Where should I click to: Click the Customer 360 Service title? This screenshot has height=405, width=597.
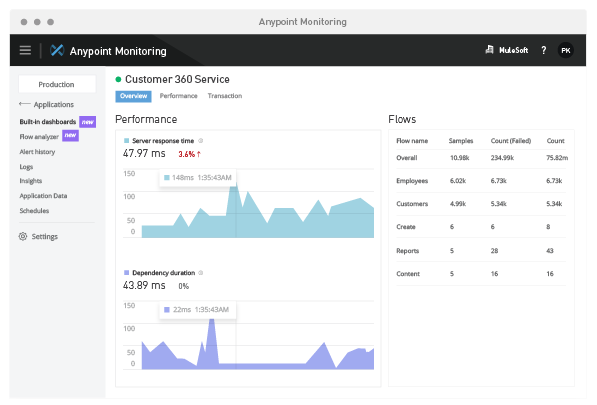177,79
